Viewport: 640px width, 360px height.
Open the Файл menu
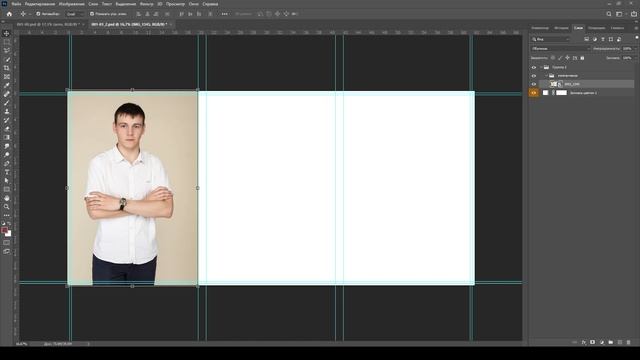pyautogui.click(x=16, y=4)
